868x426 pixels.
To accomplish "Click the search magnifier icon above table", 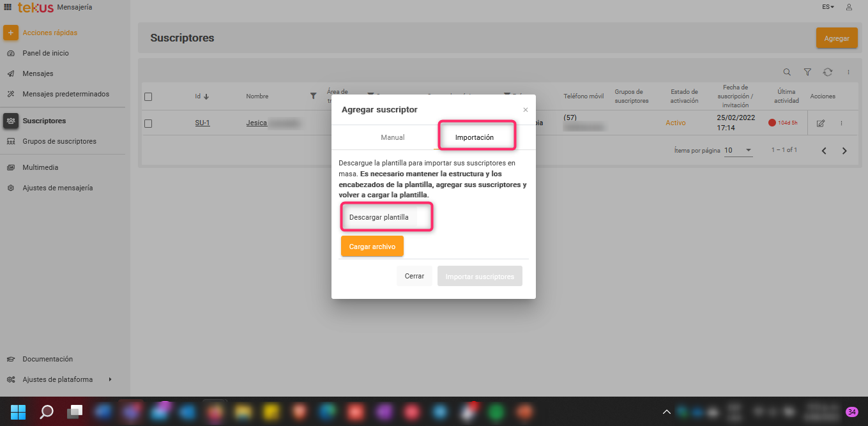I will [787, 72].
